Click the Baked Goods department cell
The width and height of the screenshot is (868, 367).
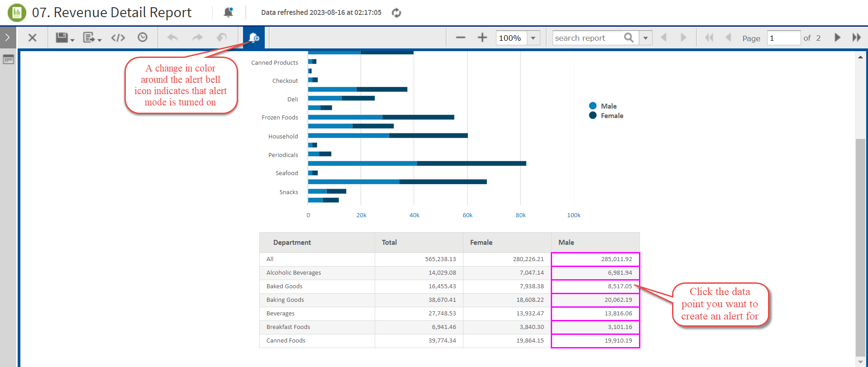317,286
